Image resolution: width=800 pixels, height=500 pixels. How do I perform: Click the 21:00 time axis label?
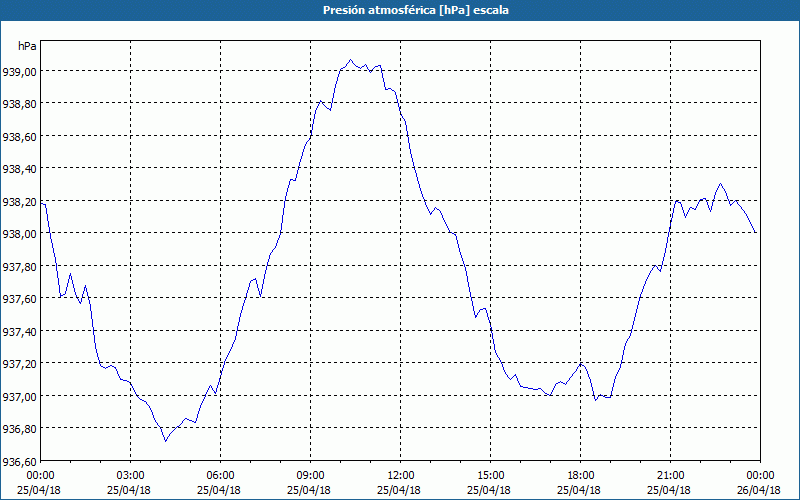pos(670,476)
